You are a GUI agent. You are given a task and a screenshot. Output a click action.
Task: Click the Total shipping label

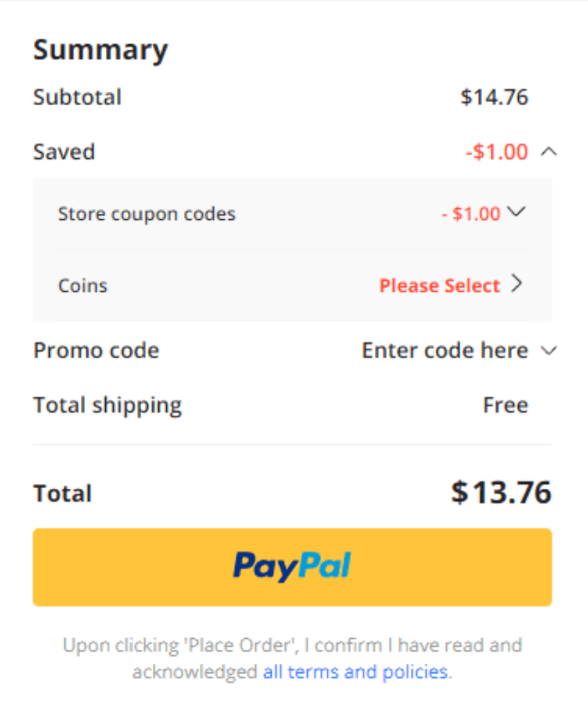[107, 406]
